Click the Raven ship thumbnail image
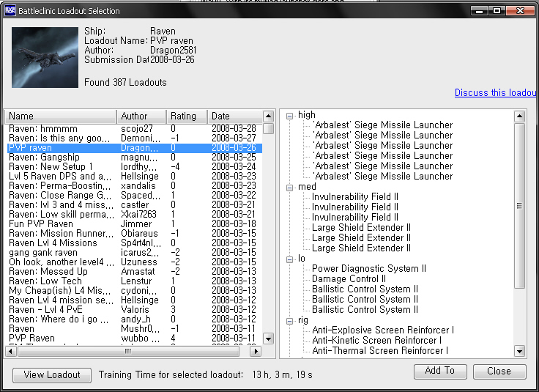The height and width of the screenshot is (392, 539). pos(45,57)
